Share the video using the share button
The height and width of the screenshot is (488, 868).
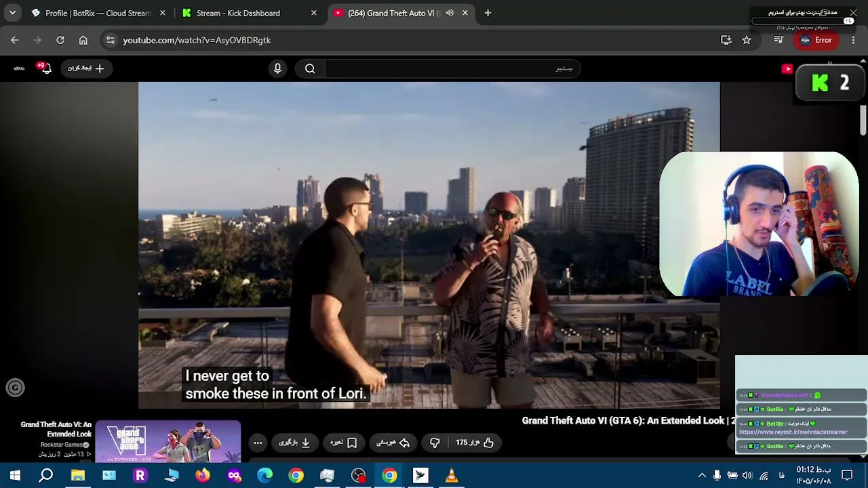pyautogui.click(x=393, y=443)
